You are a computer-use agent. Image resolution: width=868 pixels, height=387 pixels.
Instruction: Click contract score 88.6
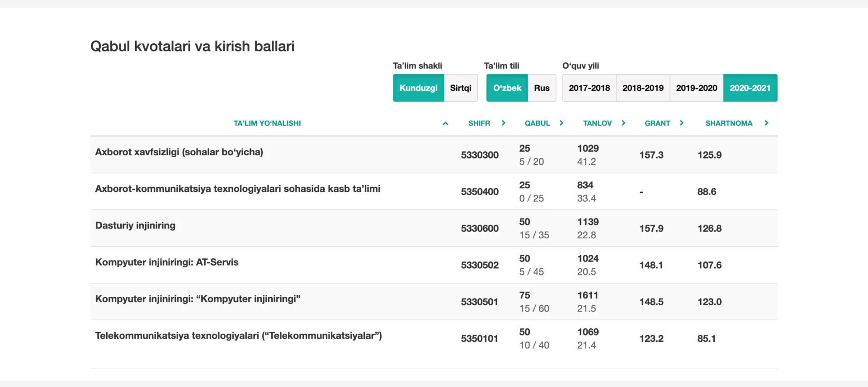click(x=707, y=191)
